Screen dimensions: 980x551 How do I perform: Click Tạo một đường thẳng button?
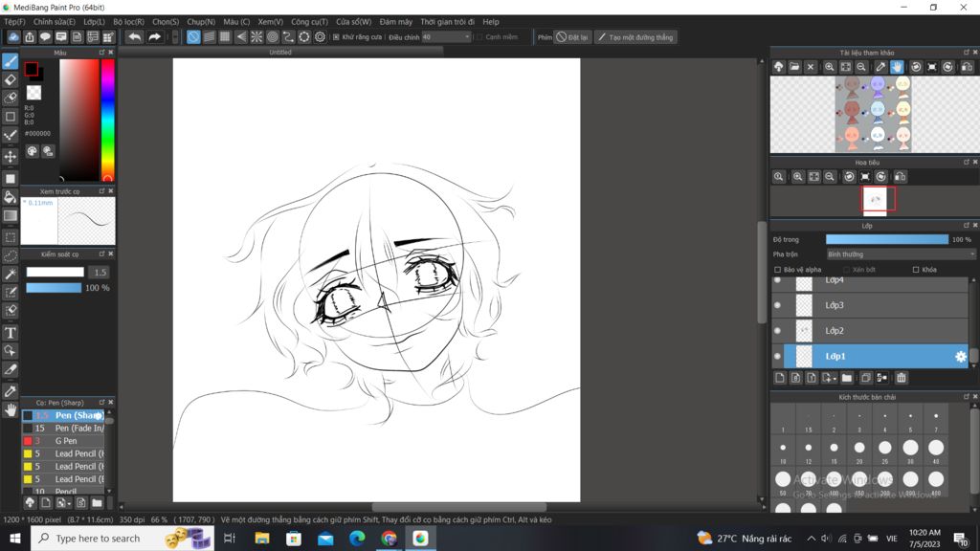pos(635,37)
